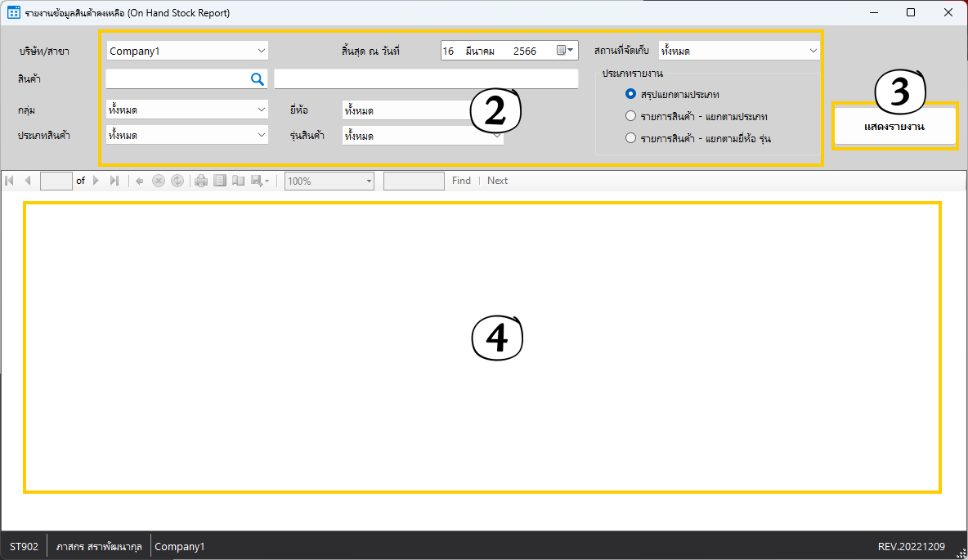This screenshot has height=560, width=968.
Task: Open the สถานที่จัดเก็บ location dropdown
Action: click(x=738, y=51)
